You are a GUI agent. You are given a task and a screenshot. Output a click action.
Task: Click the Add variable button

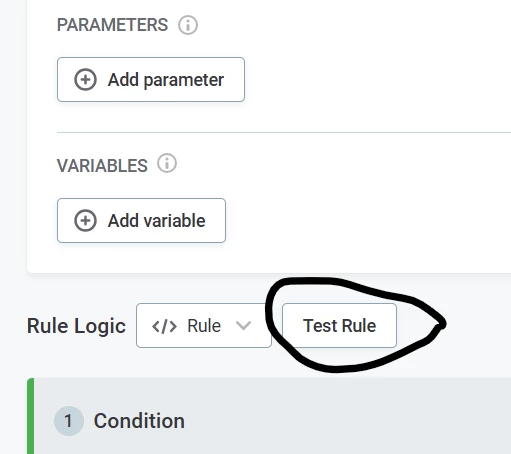(141, 221)
